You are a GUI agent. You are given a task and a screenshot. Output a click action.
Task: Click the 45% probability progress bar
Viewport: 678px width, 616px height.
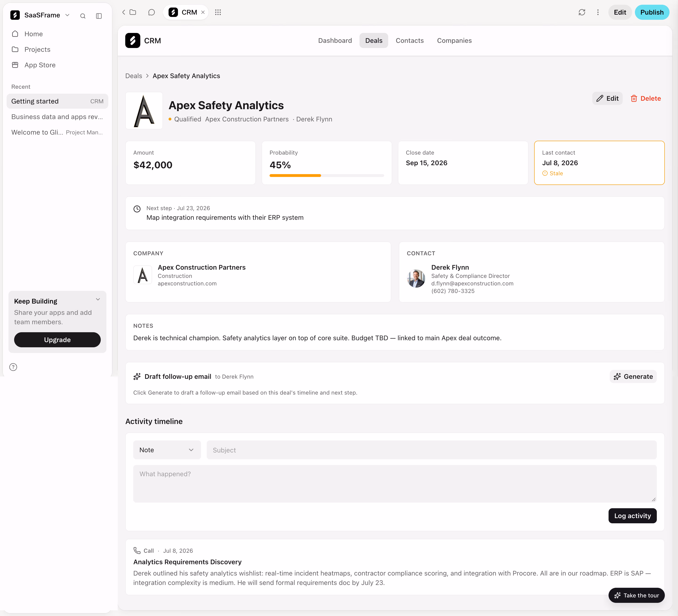click(327, 176)
